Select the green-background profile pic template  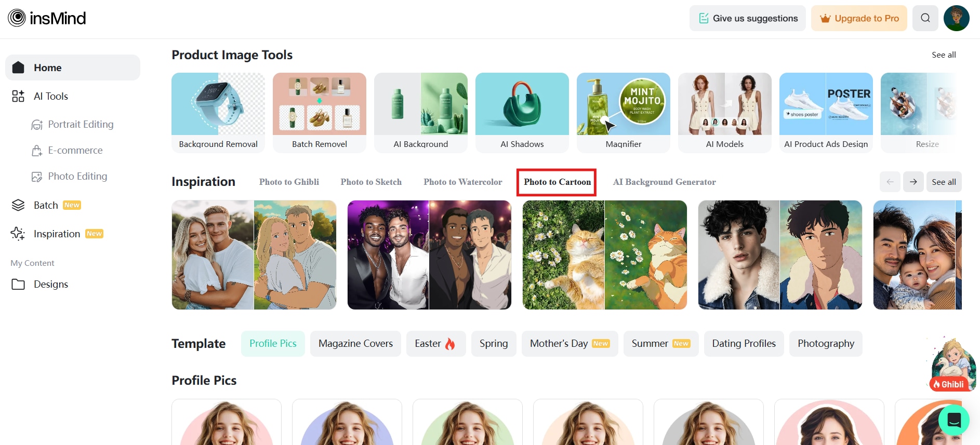tap(468, 422)
